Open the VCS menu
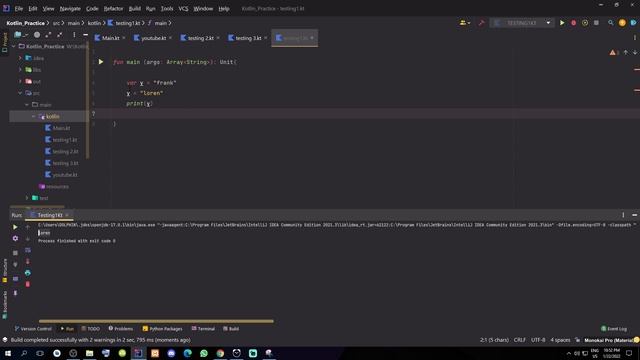640x360 pixels. [183, 9]
